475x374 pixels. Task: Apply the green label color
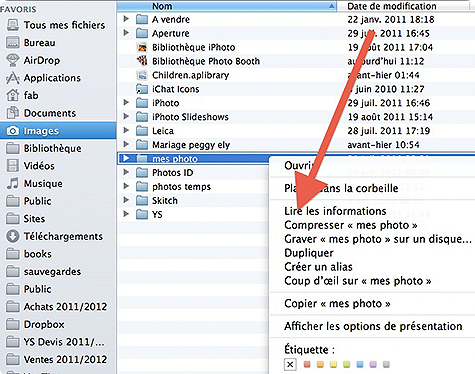[x=347, y=364]
